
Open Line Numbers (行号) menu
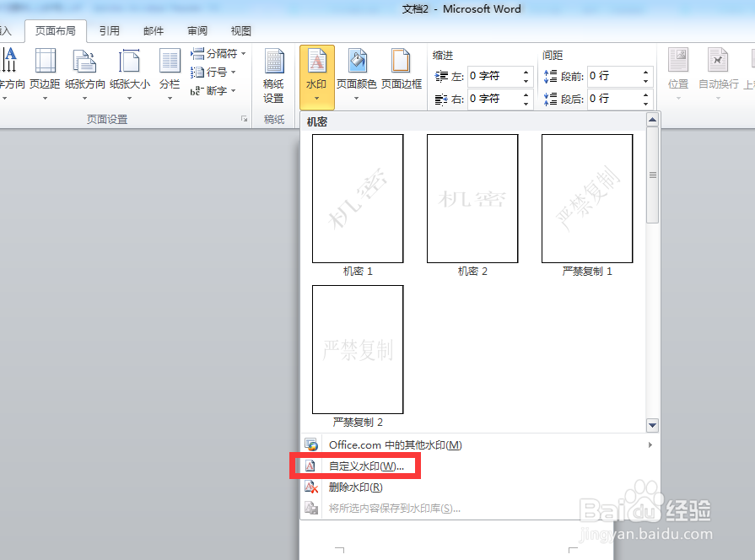[213, 73]
